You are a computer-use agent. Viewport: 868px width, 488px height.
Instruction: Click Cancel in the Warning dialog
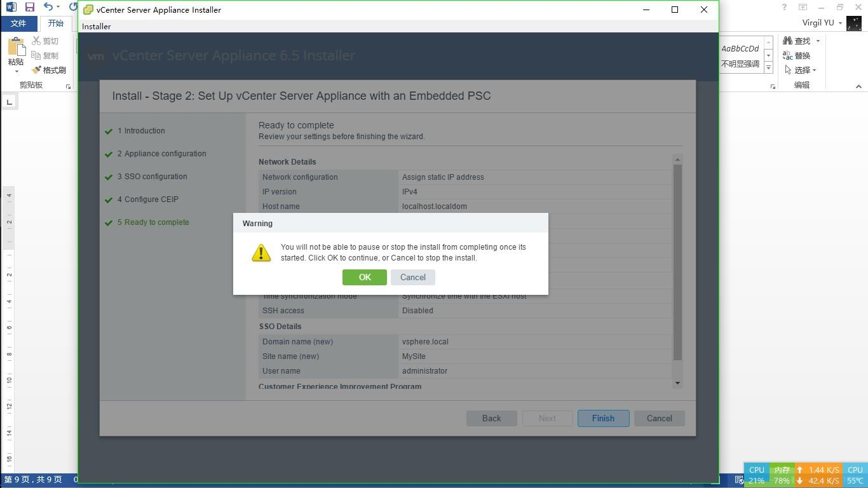pyautogui.click(x=413, y=277)
